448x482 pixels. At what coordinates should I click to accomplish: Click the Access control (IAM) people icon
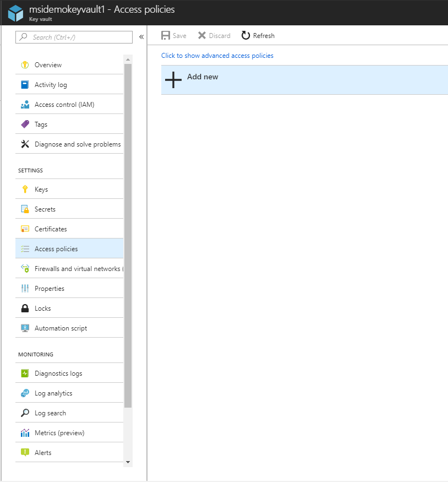[x=25, y=105]
